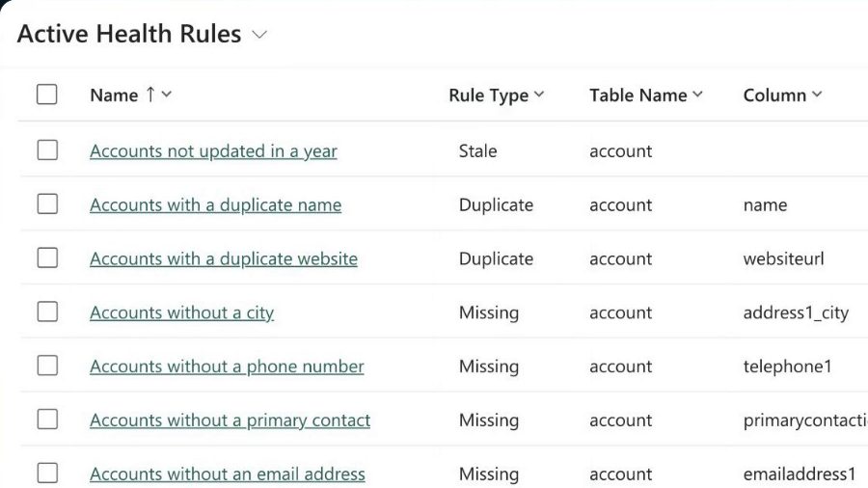Open the Accounts without a primary contact rule

[230, 420]
